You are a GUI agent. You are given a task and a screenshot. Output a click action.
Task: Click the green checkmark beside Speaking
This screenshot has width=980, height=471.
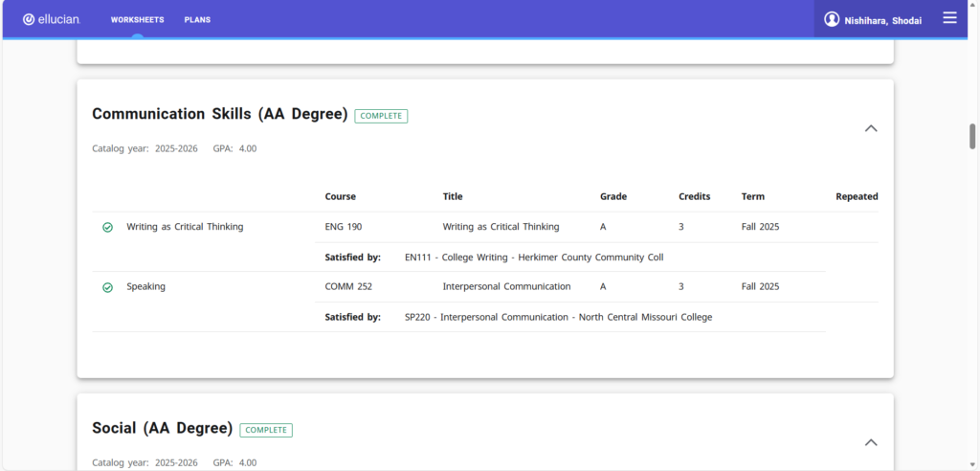107,287
